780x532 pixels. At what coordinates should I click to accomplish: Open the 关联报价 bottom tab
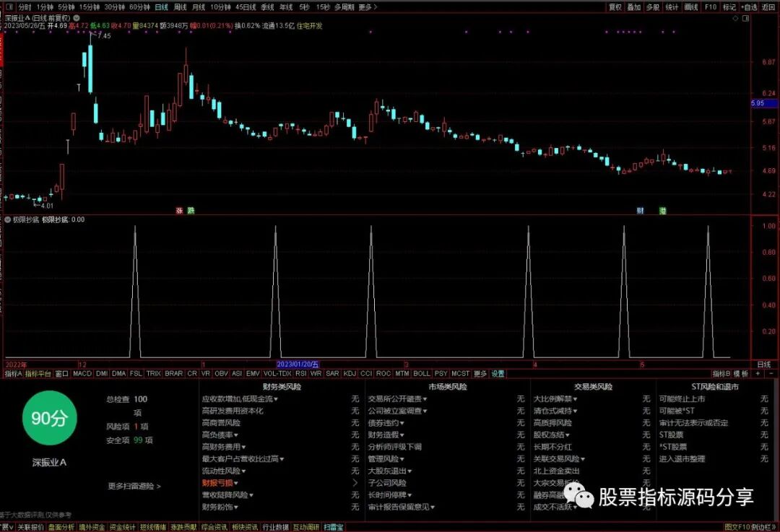[x=31, y=527]
